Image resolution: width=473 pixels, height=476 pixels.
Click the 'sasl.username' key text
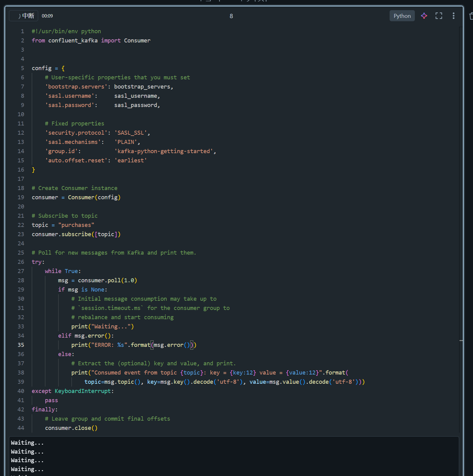[70, 96]
